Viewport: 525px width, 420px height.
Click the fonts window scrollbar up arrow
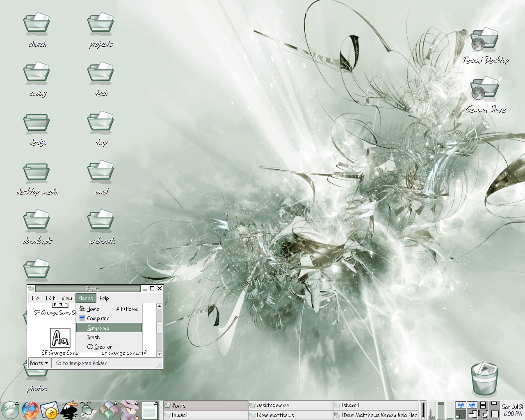[x=160, y=306]
